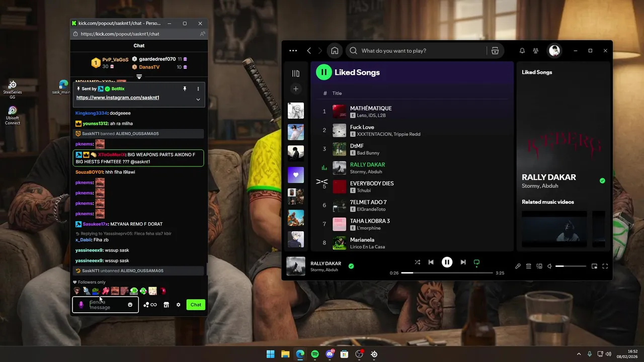Skip to previous track
644x362 pixels.
click(x=431, y=262)
